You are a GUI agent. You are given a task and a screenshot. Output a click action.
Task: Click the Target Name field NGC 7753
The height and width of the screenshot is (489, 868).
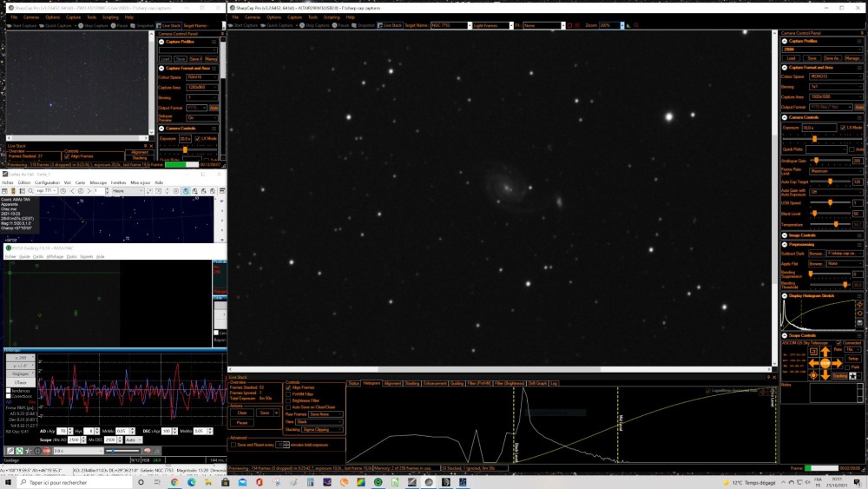(449, 25)
